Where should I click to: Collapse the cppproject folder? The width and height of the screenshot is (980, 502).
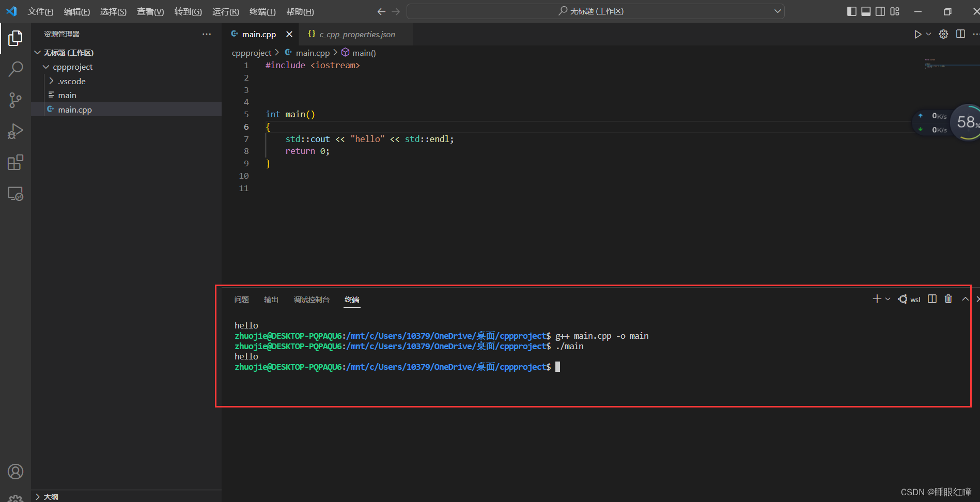click(x=72, y=67)
